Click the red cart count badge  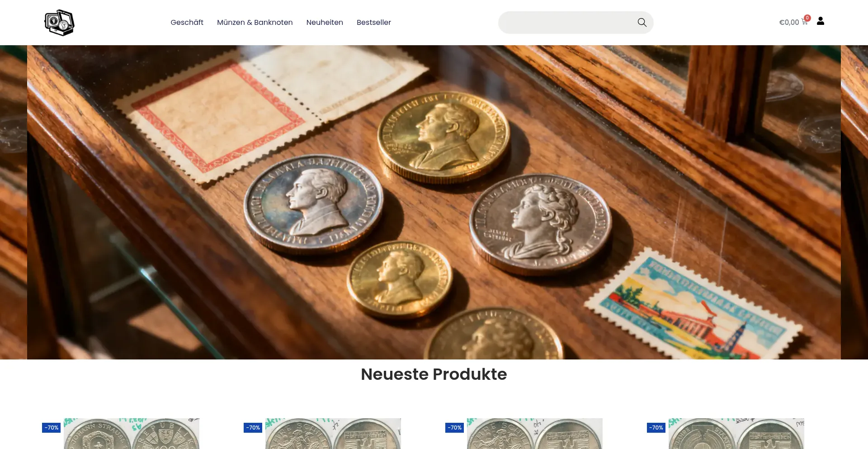pos(807,18)
